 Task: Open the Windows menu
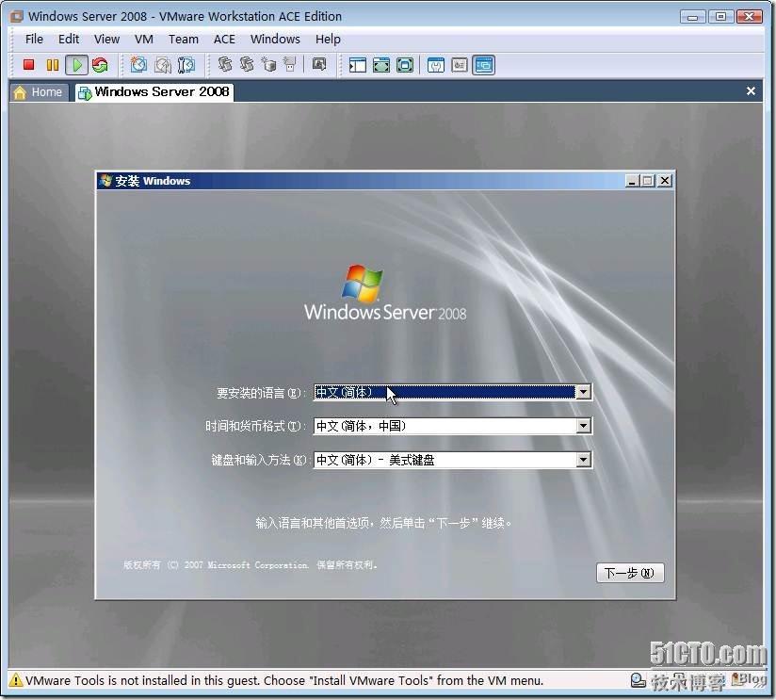coord(275,40)
